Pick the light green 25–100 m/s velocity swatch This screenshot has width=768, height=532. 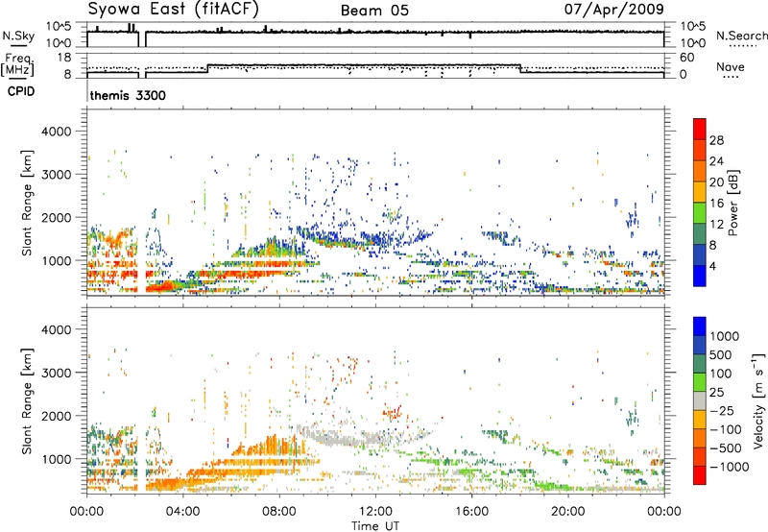tap(700, 382)
